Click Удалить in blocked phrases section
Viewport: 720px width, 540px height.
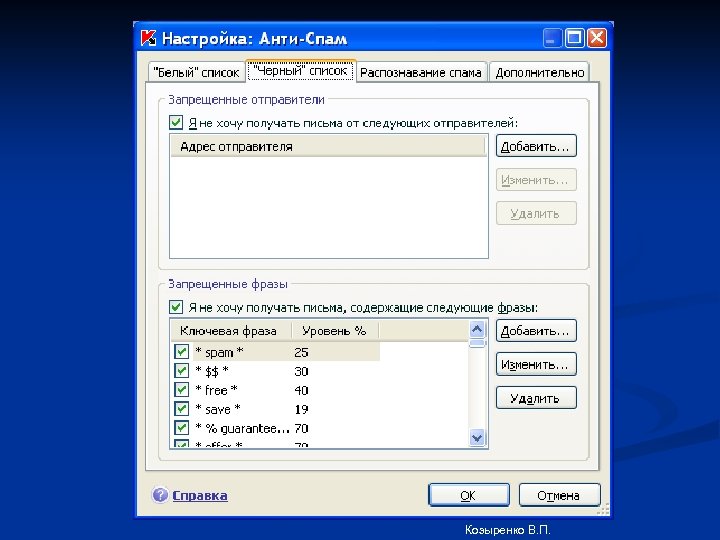click(536, 398)
